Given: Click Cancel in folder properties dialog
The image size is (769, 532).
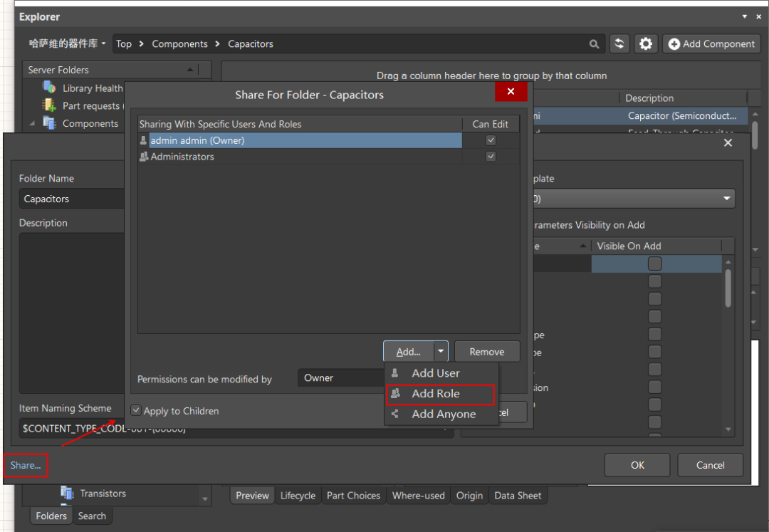Looking at the screenshot, I should click(710, 465).
